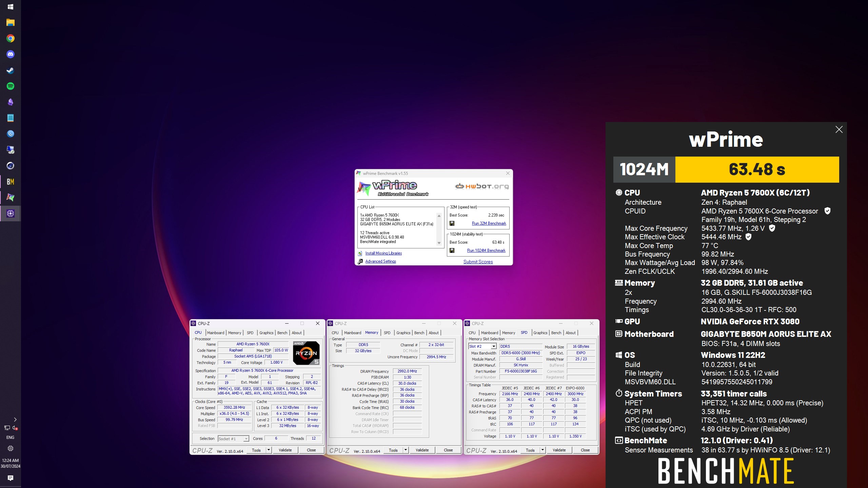Switch to Mainboard tab in first CPU-Z window

[216, 333]
